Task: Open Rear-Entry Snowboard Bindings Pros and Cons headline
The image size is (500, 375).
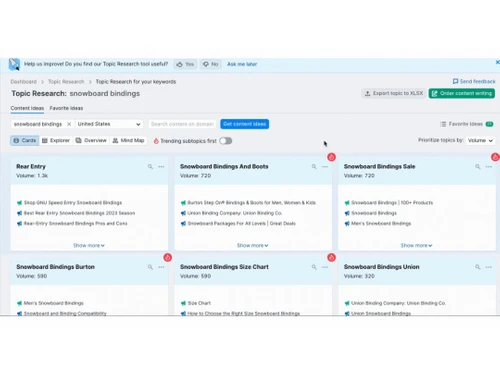Action: tap(76, 223)
